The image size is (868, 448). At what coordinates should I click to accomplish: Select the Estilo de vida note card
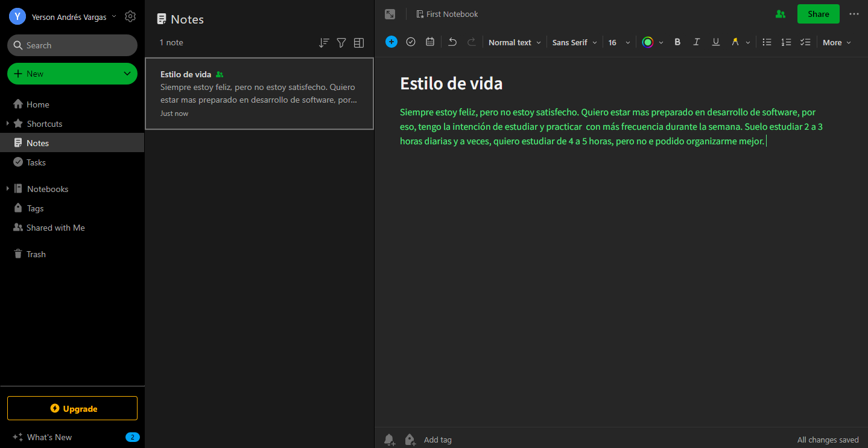coord(259,94)
